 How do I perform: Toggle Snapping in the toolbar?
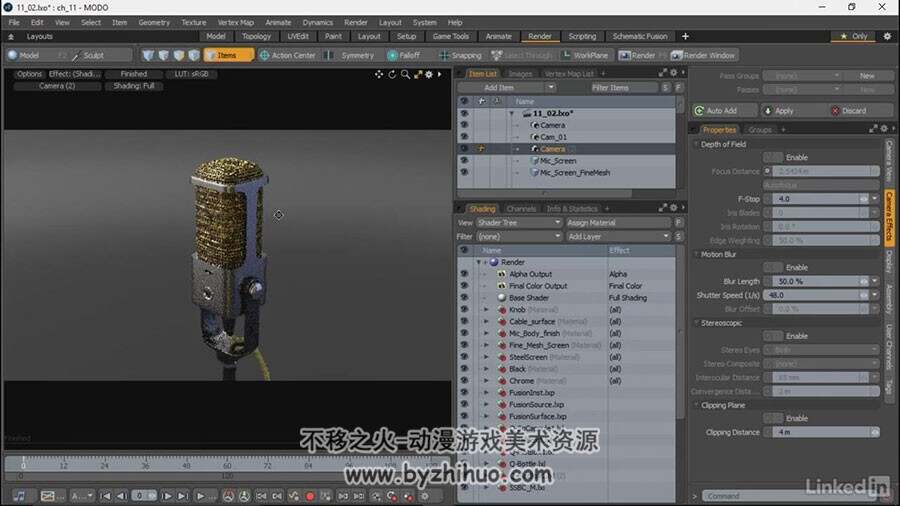[x=460, y=55]
